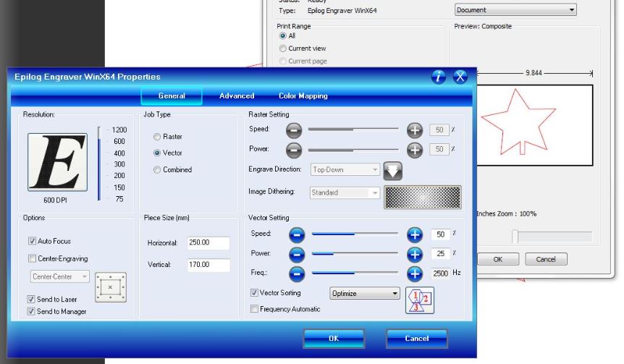Click the raster Speed slider track
Image resolution: width=624 pixels, height=364 pixels.
pos(353,130)
